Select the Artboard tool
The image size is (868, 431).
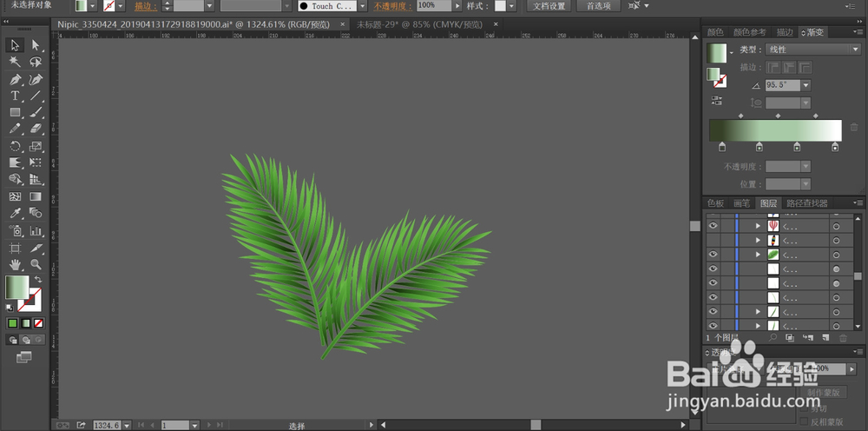pyautogui.click(x=15, y=248)
